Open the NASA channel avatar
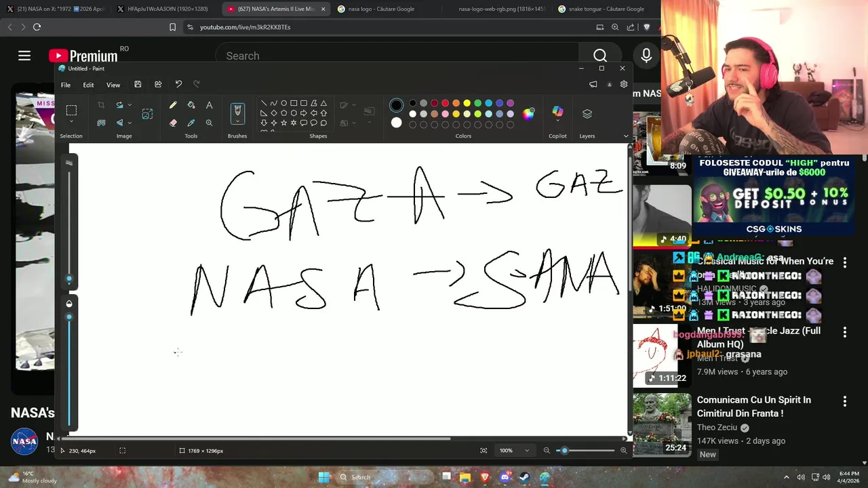 pos(24,441)
